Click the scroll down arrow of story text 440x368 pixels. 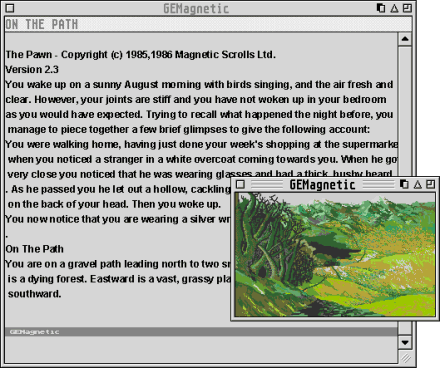405,342
